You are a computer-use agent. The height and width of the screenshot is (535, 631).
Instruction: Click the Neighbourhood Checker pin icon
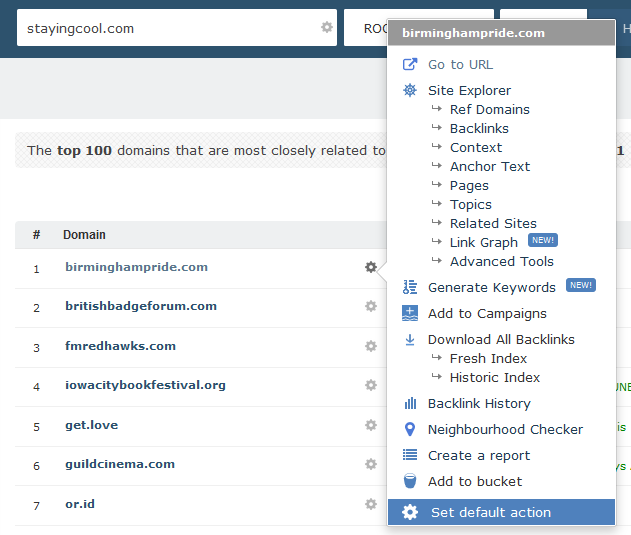[410, 430]
